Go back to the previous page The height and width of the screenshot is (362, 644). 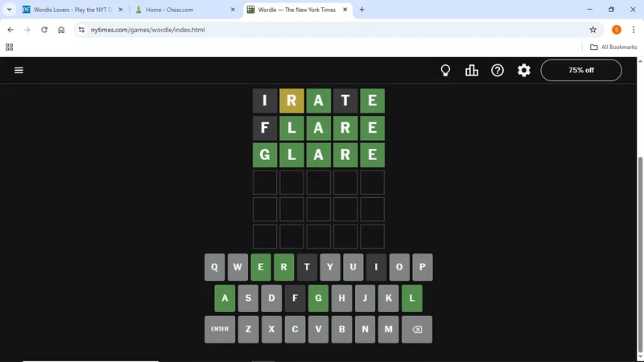10,30
